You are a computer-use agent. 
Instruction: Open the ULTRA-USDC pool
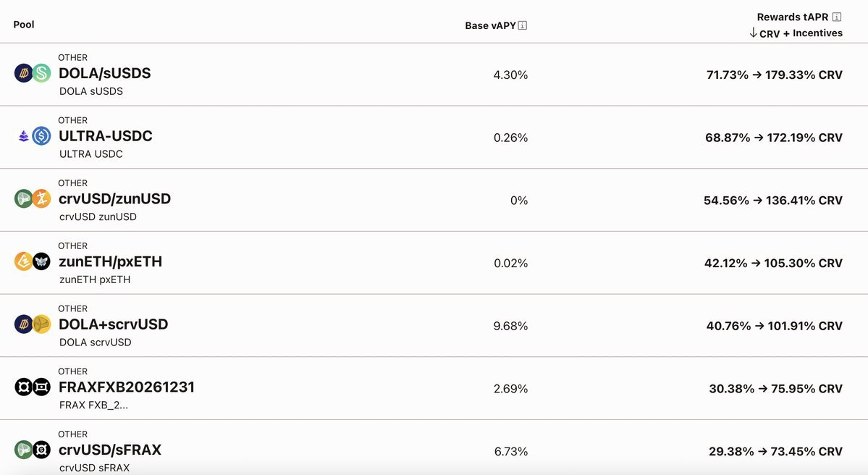(x=106, y=135)
